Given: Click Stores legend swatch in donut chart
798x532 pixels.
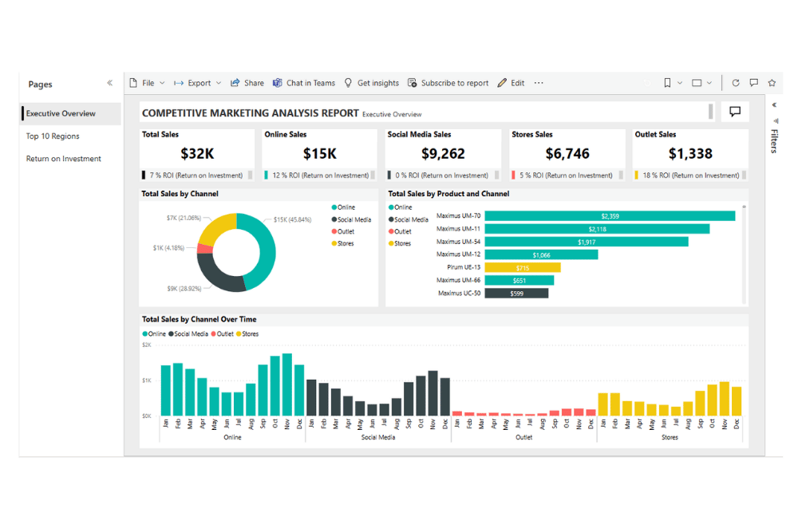Looking at the screenshot, I should click(334, 243).
